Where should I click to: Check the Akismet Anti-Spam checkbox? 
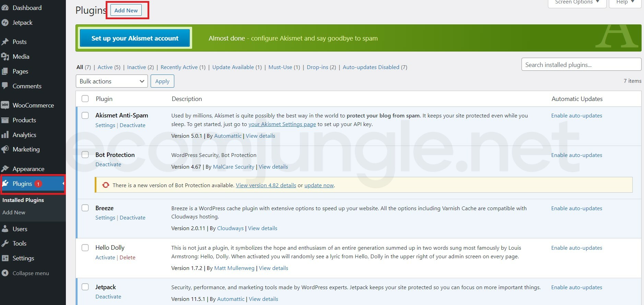click(85, 115)
